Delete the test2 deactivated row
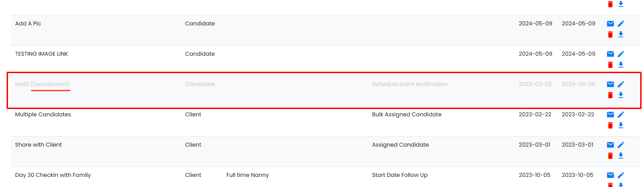This screenshot has height=187, width=644. tap(610, 95)
